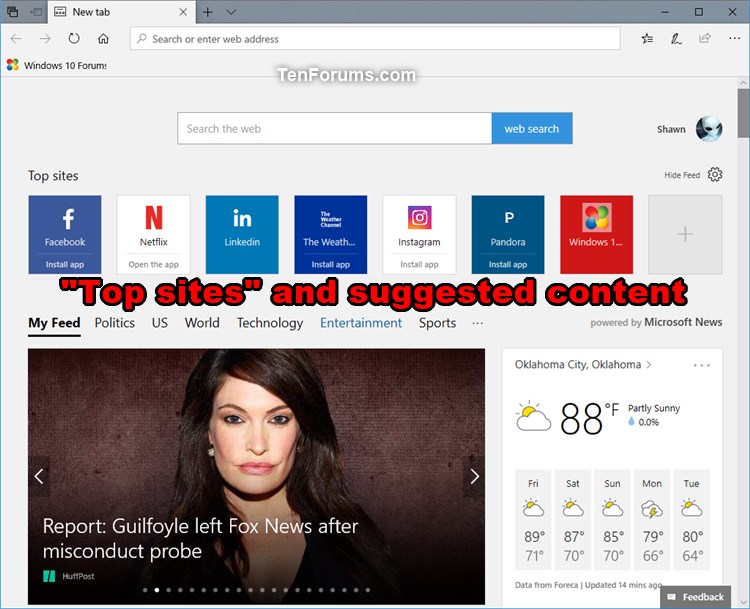Install app under Pandora tile

point(508,264)
